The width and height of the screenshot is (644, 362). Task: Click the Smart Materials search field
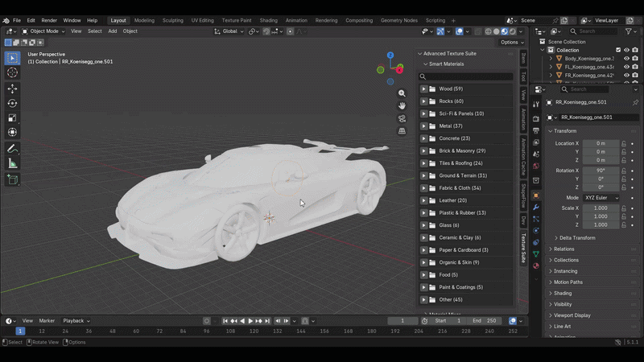coord(466,76)
